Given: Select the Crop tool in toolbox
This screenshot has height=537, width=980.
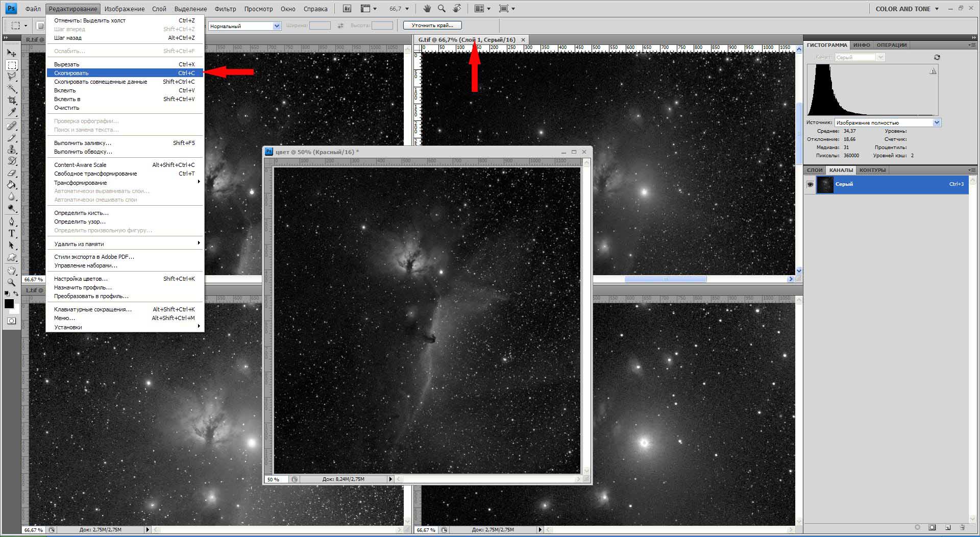Looking at the screenshot, I should click(12, 101).
